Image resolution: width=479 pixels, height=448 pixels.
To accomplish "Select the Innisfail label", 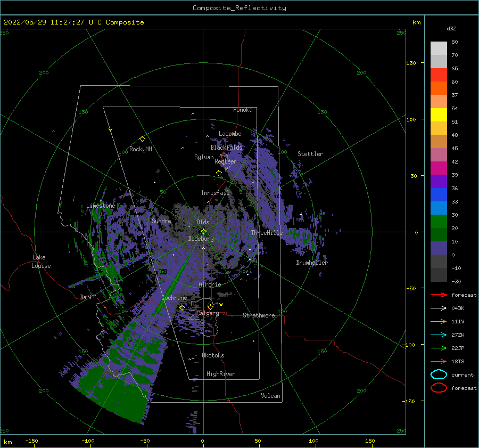I will click(215, 193).
